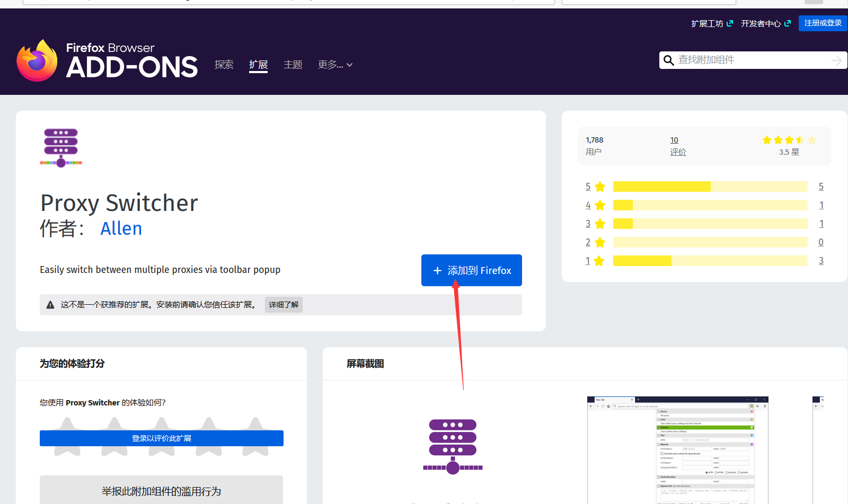The height and width of the screenshot is (504, 848).
Task: Click the Proxy Switcher title heading
Action: 119,203
